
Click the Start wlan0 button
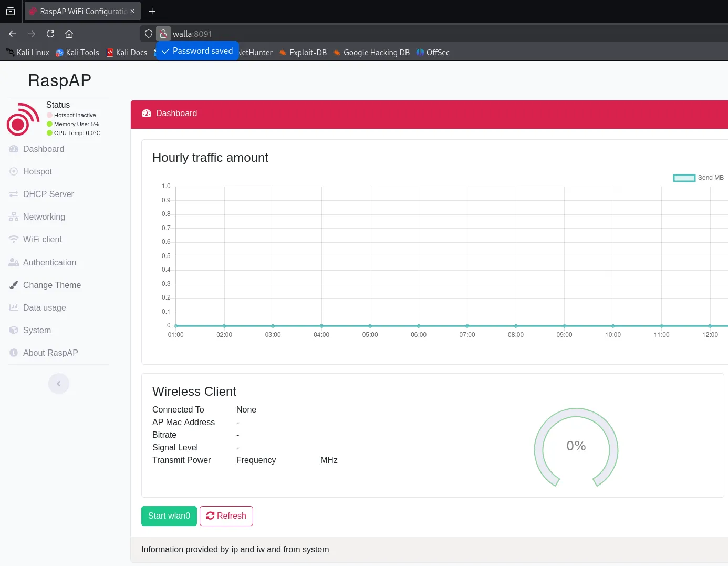click(169, 516)
